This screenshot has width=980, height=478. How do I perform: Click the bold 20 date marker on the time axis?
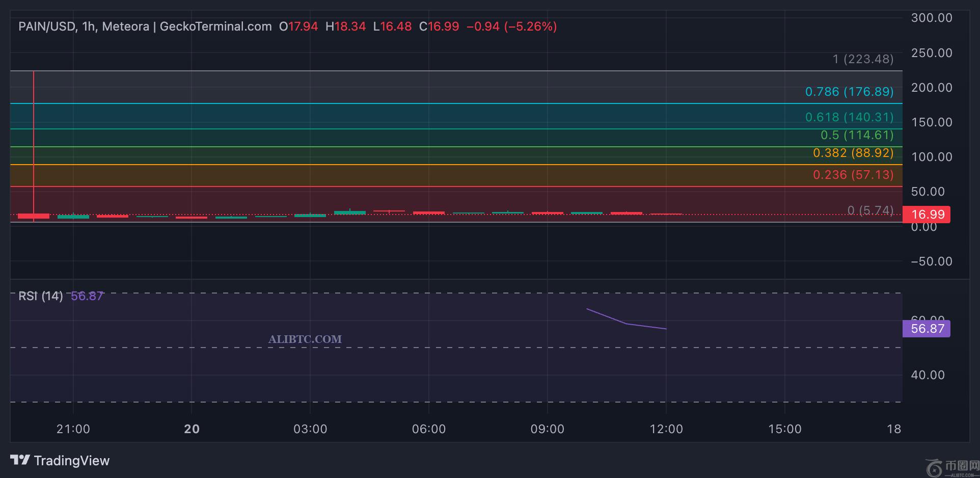tap(192, 429)
